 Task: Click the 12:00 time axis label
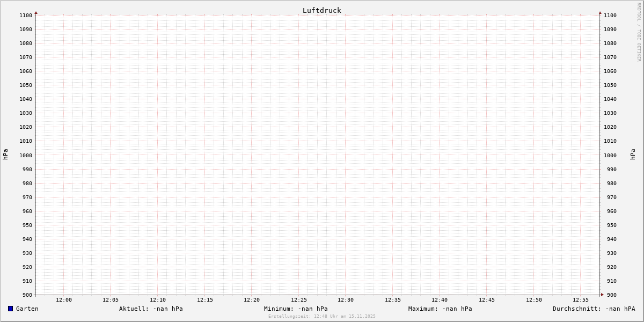pos(64,300)
